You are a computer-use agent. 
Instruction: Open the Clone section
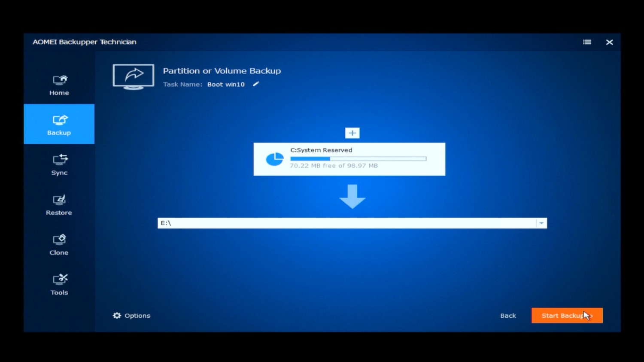pyautogui.click(x=59, y=244)
